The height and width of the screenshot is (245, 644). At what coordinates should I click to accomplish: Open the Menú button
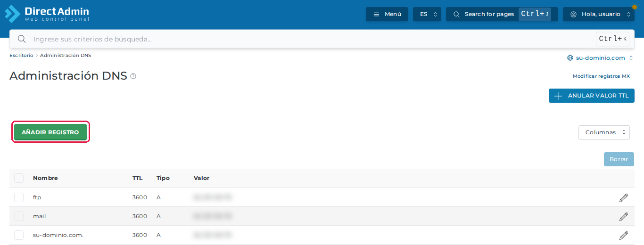click(387, 14)
